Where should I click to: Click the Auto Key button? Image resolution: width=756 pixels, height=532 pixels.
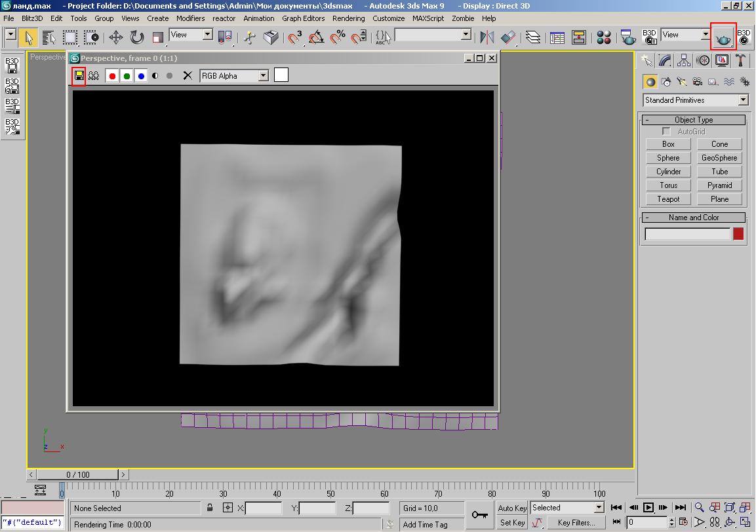pyautogui.click(x=511, y=508)
